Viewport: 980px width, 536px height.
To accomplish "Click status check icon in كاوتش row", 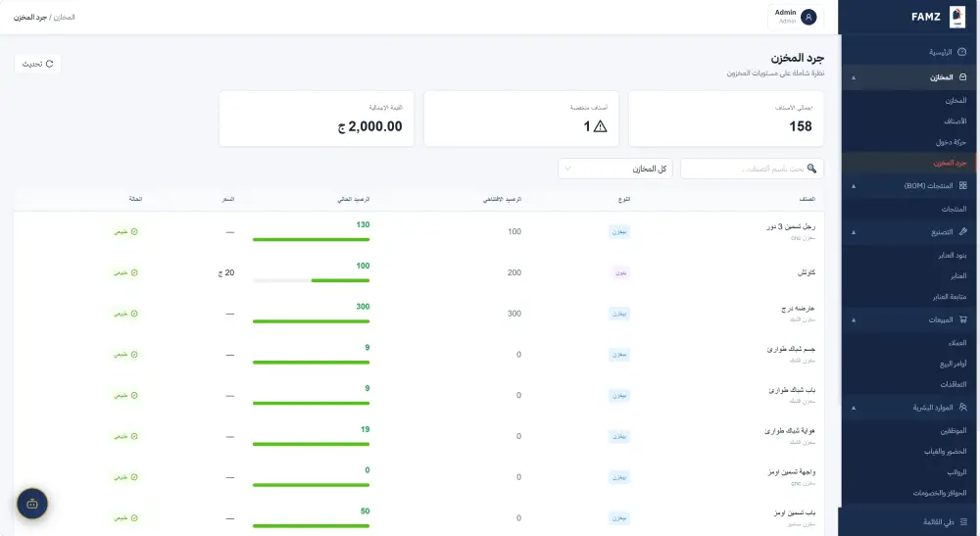I will click(x=133, y=272).
